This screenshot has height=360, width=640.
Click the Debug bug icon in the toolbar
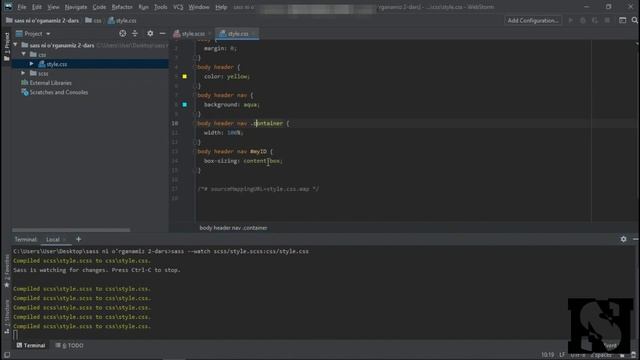click(x=583, y=20)
